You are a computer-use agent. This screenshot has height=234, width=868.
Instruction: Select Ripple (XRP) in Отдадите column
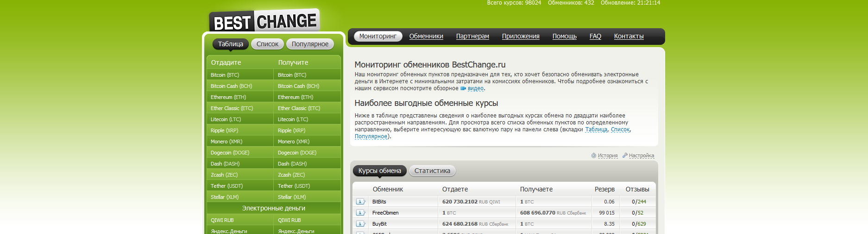coord(240,130)
